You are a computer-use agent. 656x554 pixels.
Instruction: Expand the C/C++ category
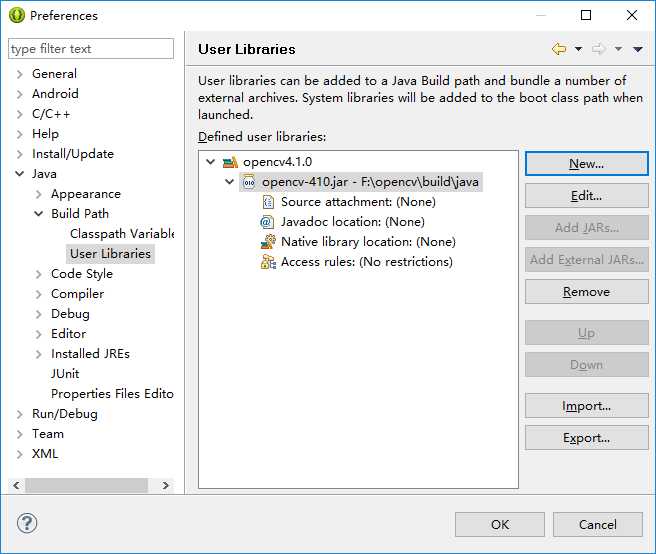(x=19, y=114)
